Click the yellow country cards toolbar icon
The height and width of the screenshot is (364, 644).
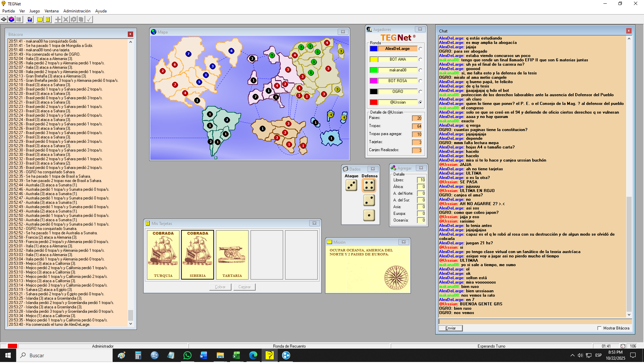click(48, 19)
